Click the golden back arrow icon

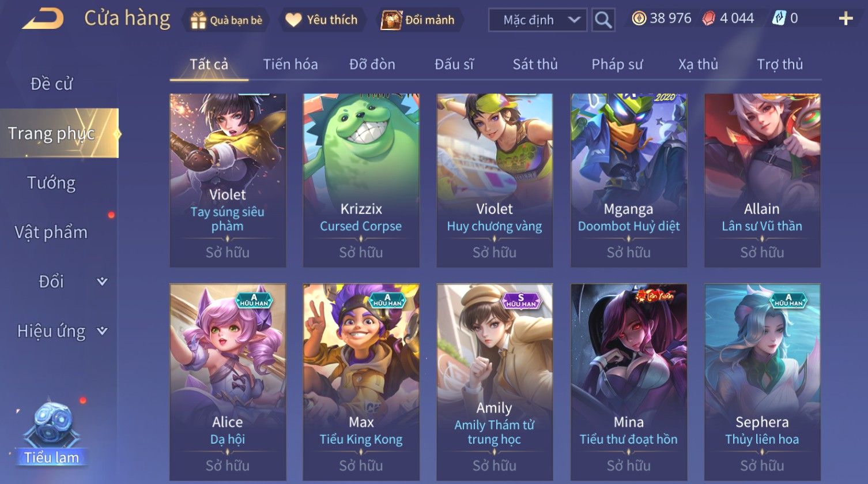[43, 19]
